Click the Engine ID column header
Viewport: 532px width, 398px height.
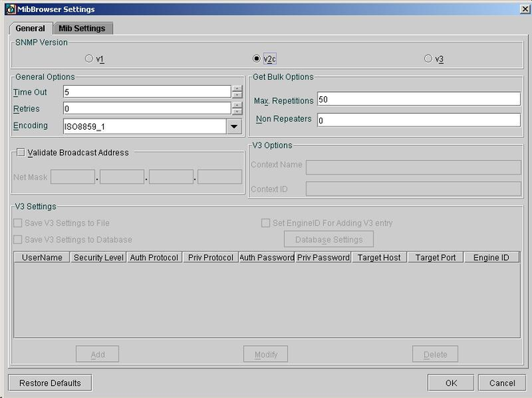[x=491, y=257]
